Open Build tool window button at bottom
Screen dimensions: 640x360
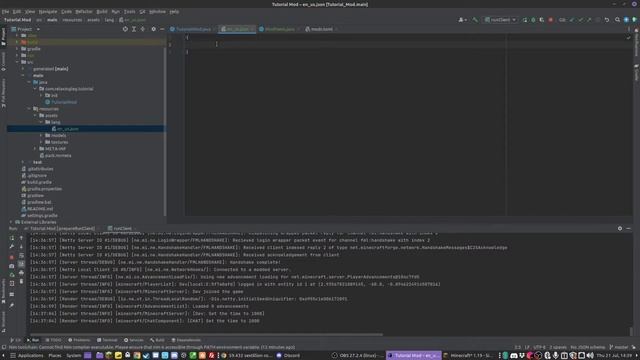(157, 340)
